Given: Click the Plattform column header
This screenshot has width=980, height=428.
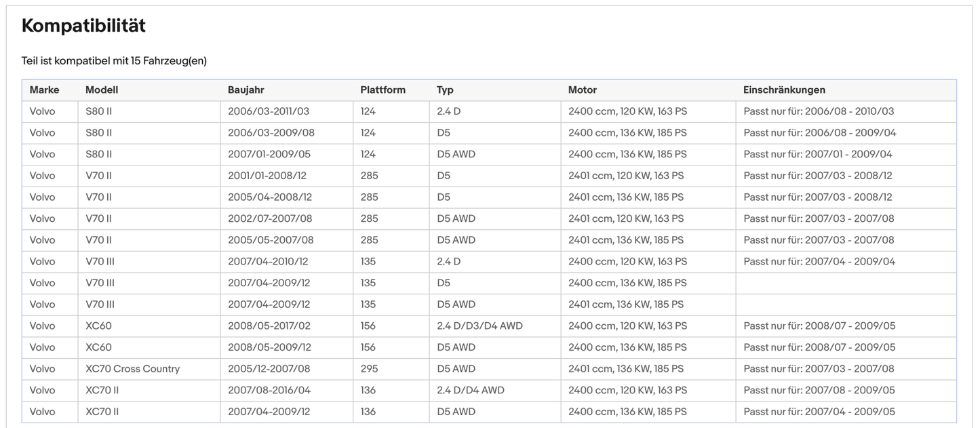Looking at the screenshot, I should pyautogui.click(x=383, y=90).
